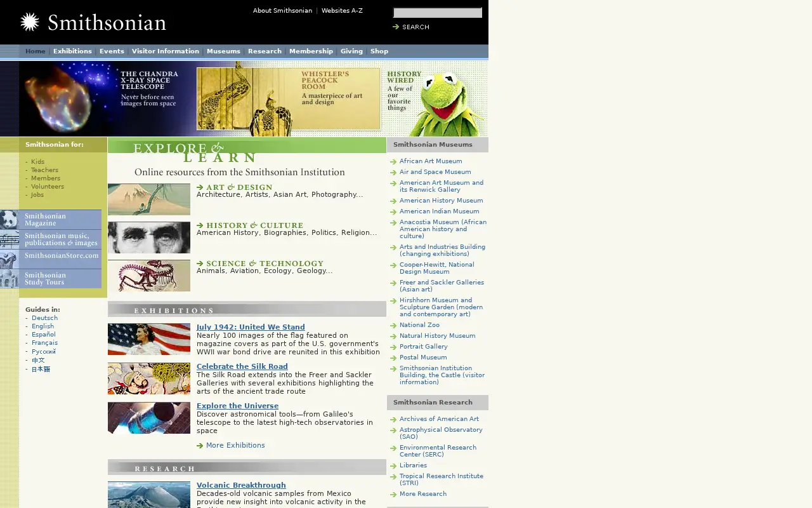
Task: Click the Kermit History Wired banner
Action: point(435,99)
